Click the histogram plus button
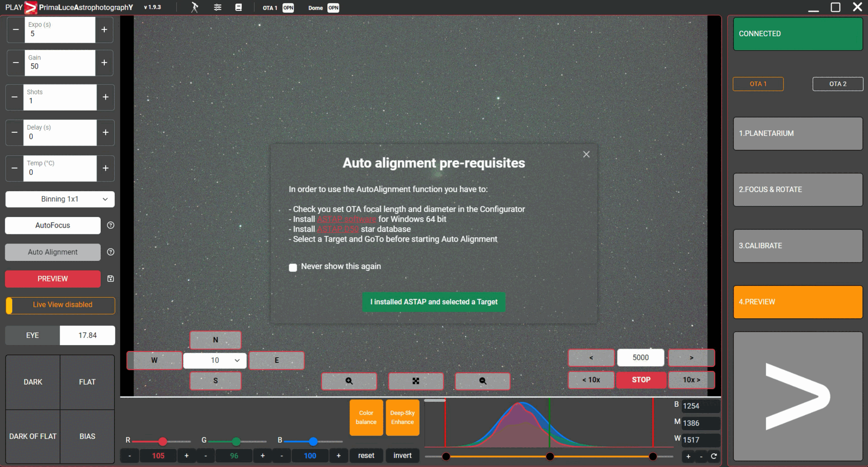This screenshot has width=868, height=467. point(688,456)
